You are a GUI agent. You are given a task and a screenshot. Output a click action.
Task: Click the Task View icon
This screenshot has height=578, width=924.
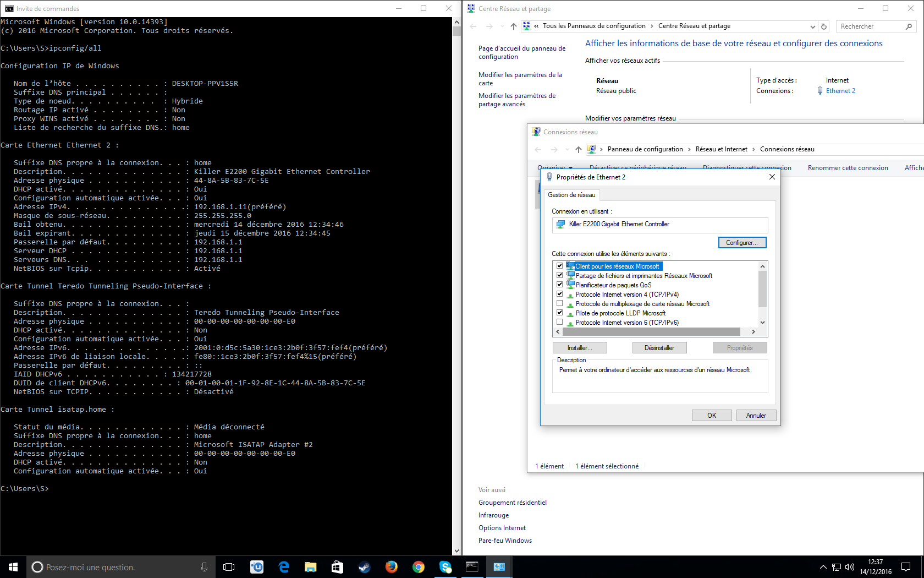coord(229,567)
